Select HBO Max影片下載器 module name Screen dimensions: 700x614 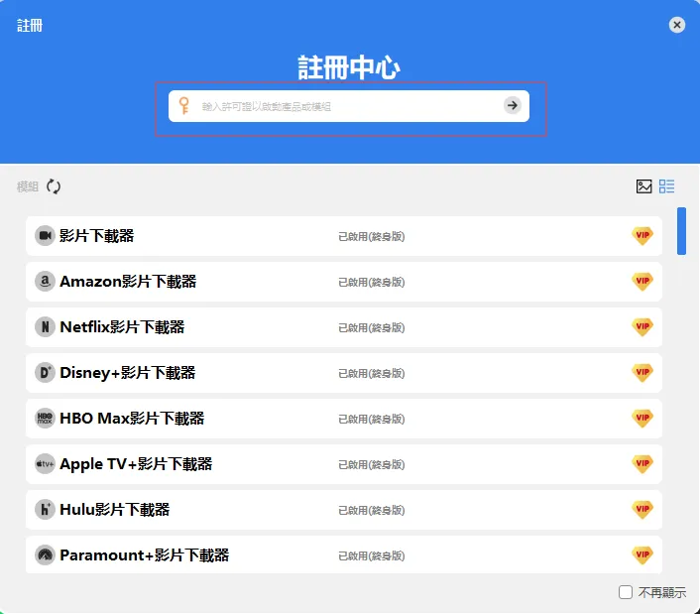pyautogui.click(x=132, y=419)
